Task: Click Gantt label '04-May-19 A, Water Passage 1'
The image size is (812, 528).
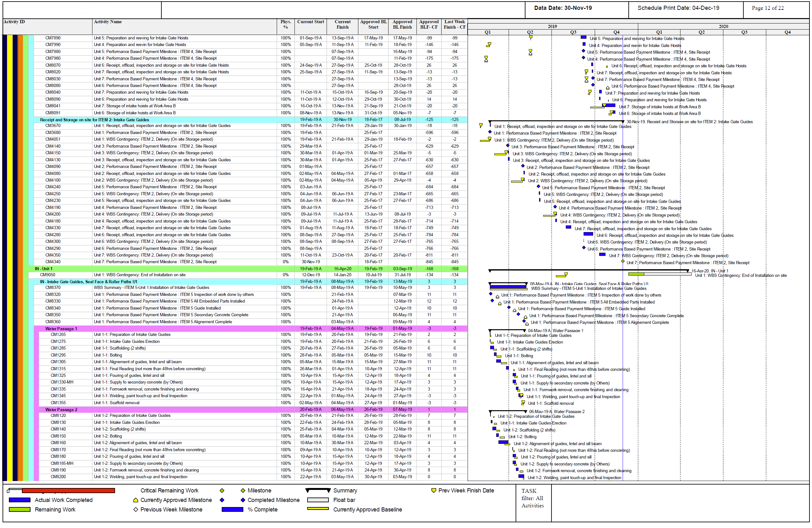Action: (x=555, y=331)
